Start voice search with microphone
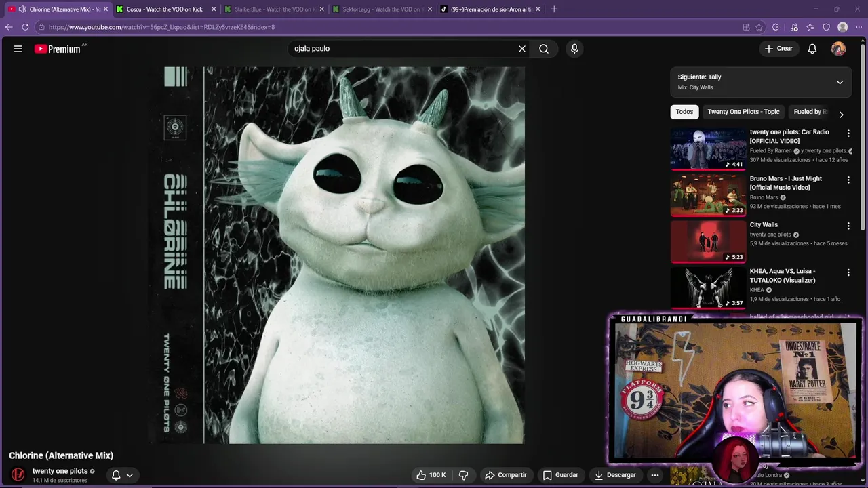Image resolution: width=868 pixels, height=488 pixels. (574, 49)
